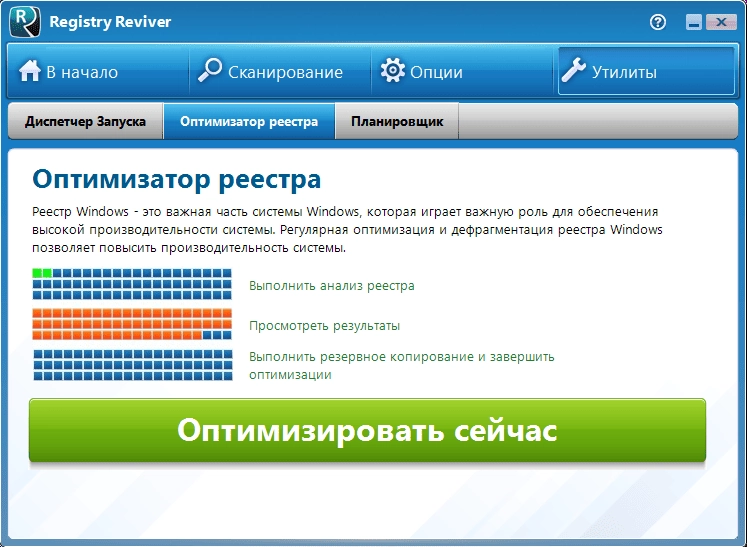747x547 pixels.
Task: Click the orange results progress block grid
Action: (132, 324)
